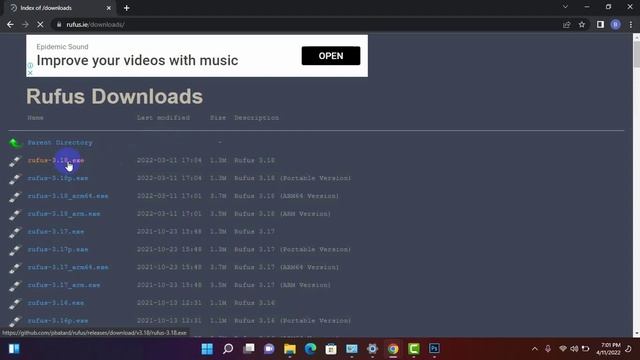Sort the listing by Size

click(218, 118)
